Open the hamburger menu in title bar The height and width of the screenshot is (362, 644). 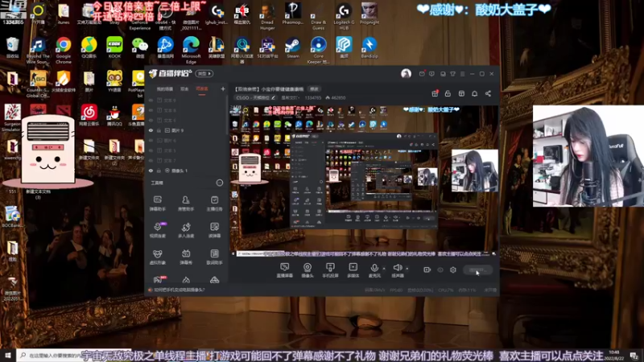[x=462, y=74]
